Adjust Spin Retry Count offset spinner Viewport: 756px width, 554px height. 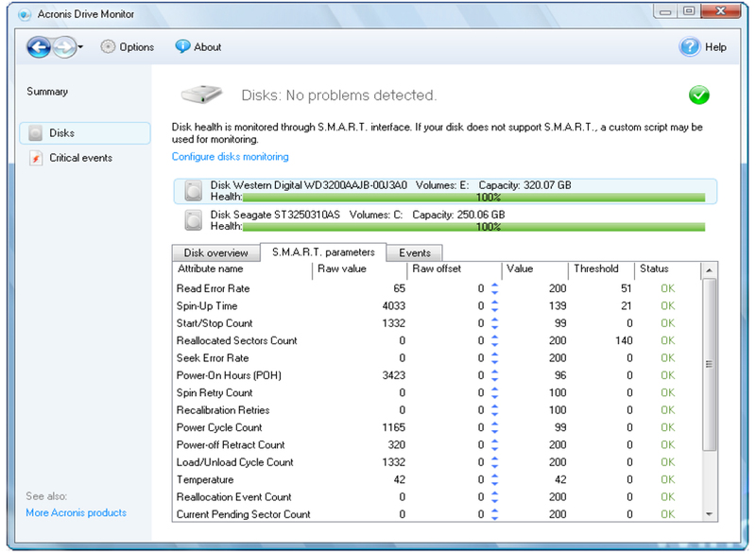click(x=494, y=393)
